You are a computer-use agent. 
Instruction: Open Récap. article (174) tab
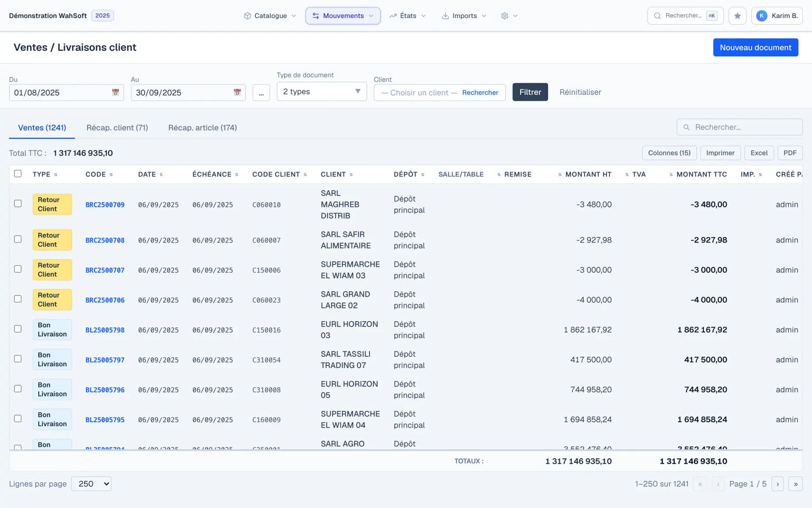click(203, 128)
